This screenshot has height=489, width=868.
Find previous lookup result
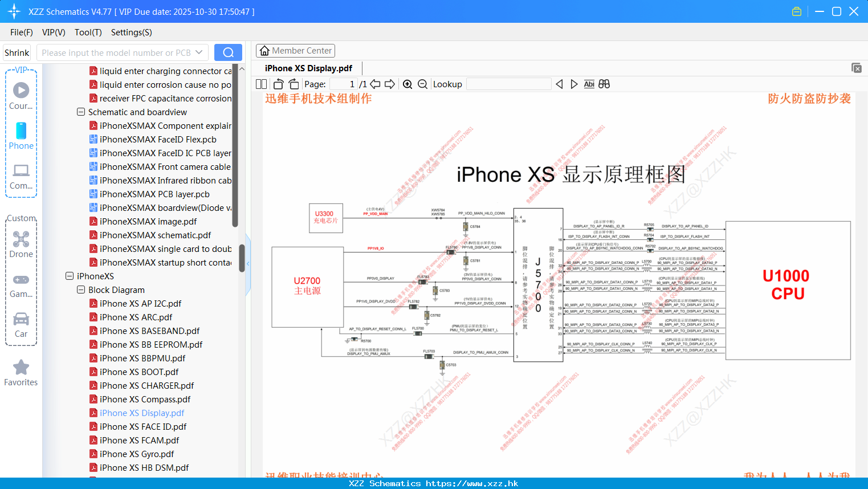pyautogui.click(x=559, y=84)
